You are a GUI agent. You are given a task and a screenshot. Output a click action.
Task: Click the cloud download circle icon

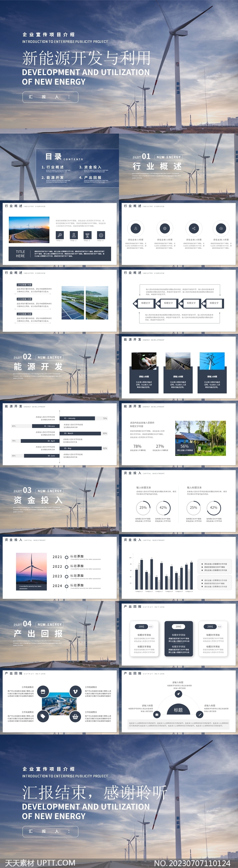(x=221, y=228)
